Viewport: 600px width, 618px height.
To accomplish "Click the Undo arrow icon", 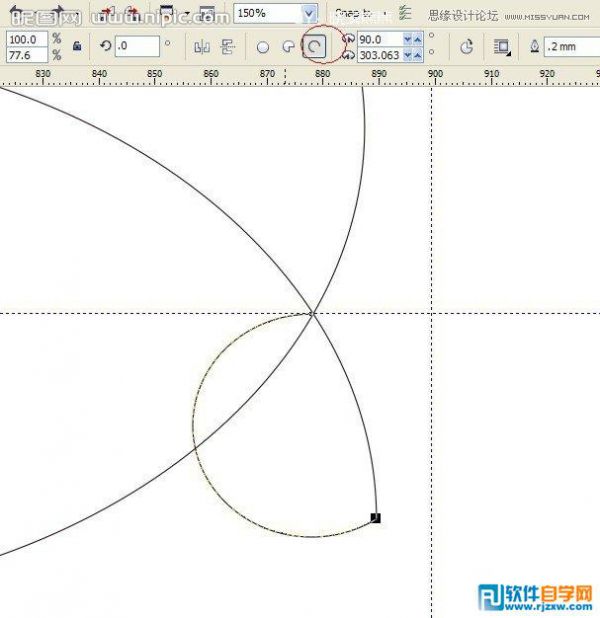I will point(17,12).
